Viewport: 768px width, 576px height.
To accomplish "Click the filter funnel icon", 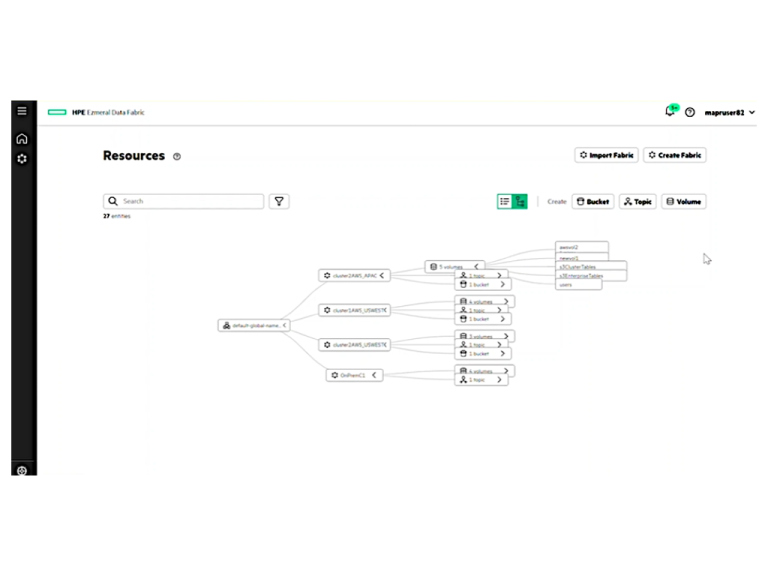I will pyautogui.click(x=279, y=201).
